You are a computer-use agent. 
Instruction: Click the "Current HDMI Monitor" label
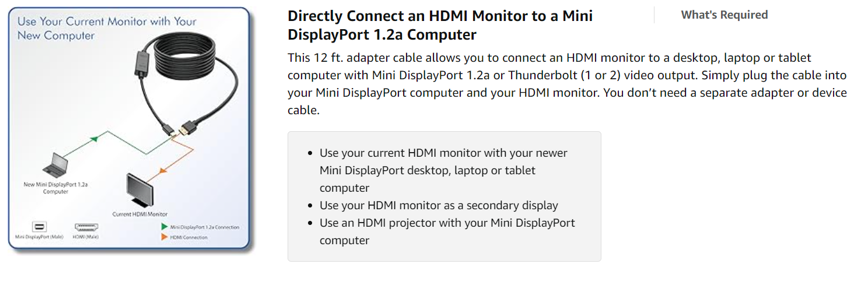pyautogui.click(x=139, y=214)
